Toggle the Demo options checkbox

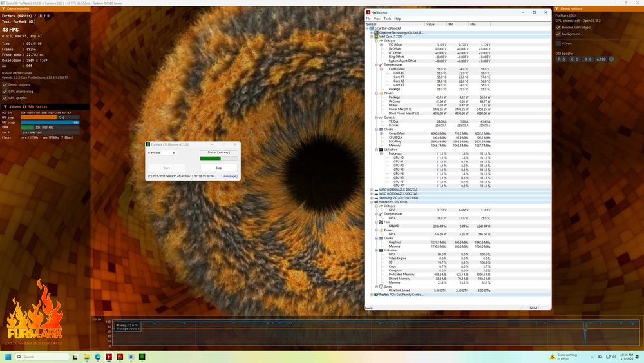pos(5,84)
